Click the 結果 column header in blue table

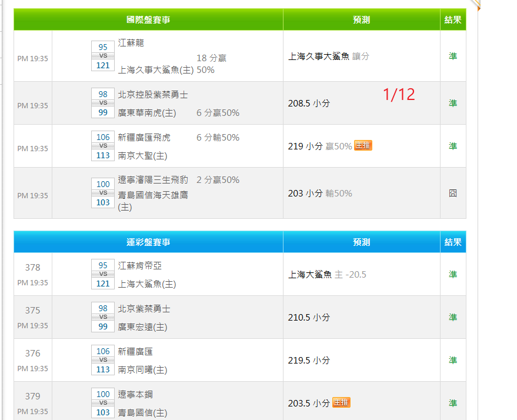[453, 242]
